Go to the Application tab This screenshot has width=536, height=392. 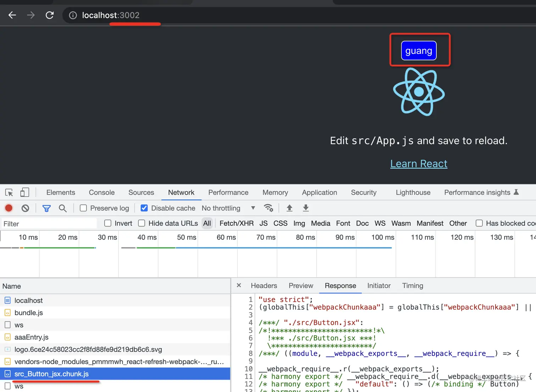(319, 192)
